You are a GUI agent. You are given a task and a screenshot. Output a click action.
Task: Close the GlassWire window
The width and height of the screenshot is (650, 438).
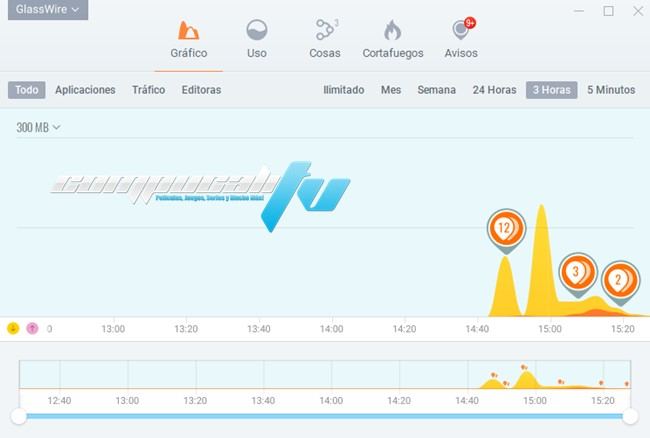(638, 11)
